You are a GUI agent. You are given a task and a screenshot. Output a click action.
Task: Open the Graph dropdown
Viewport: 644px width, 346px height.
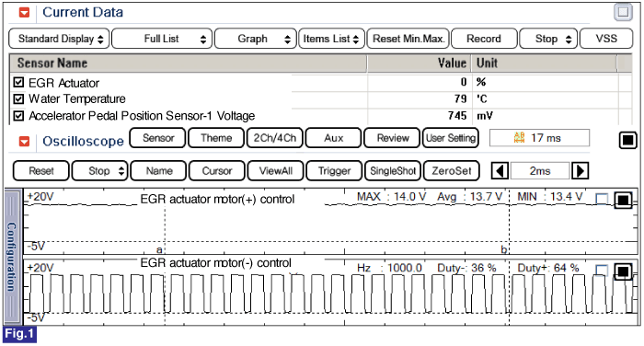[256, 39]
